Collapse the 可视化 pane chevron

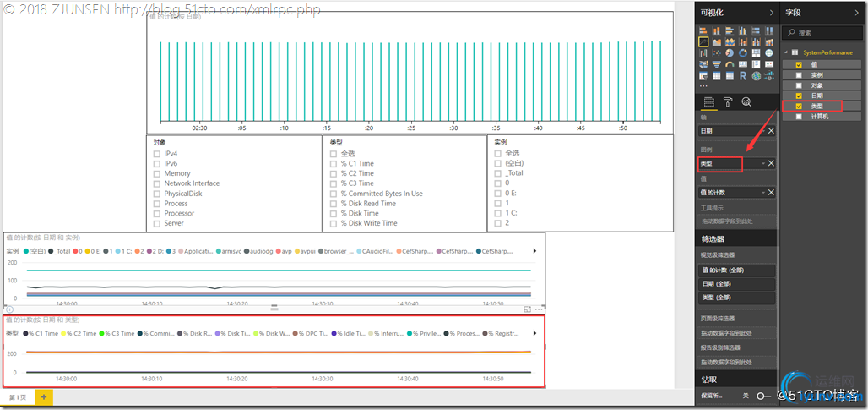pos(772,13)
